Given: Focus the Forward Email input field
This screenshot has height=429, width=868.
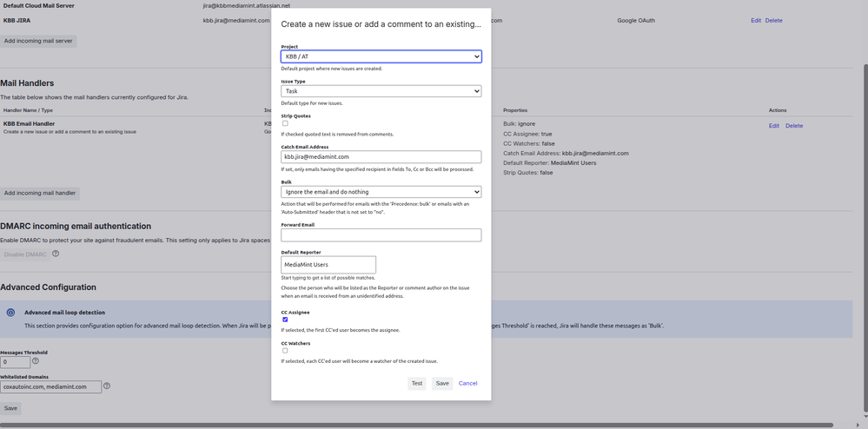Looking at the screenshot, I should 381,234.
